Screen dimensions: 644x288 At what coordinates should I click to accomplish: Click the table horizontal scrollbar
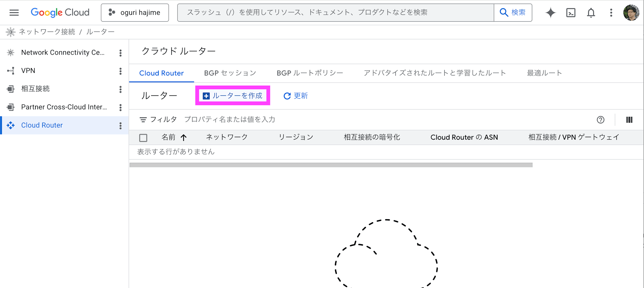point(331,165)
